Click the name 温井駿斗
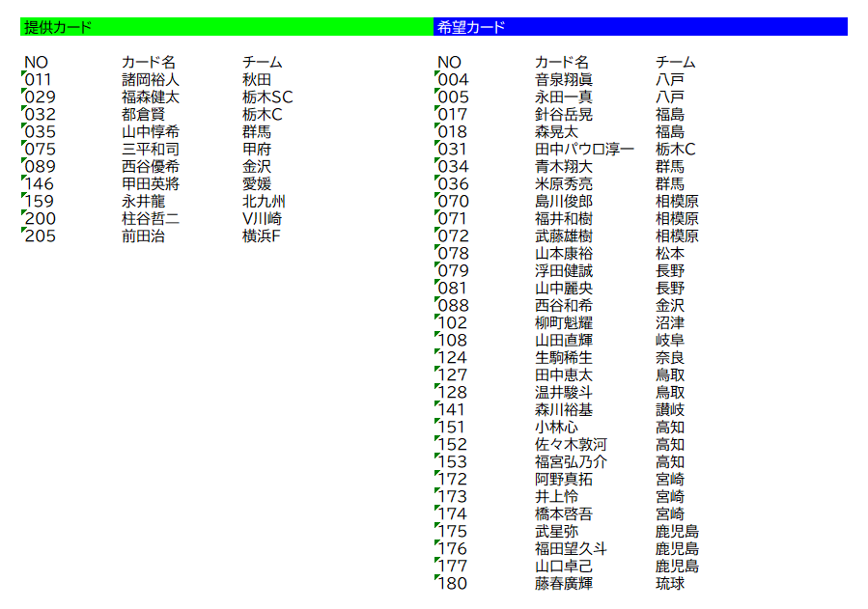Viewport: 868px width, 609px height. point(564,392)
